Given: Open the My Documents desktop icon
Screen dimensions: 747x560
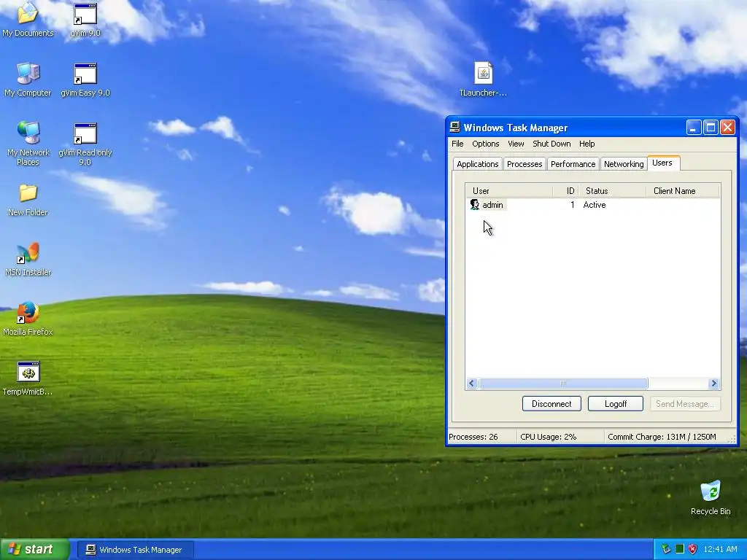Looking at the screenshot, I should [x=28, y=19].
